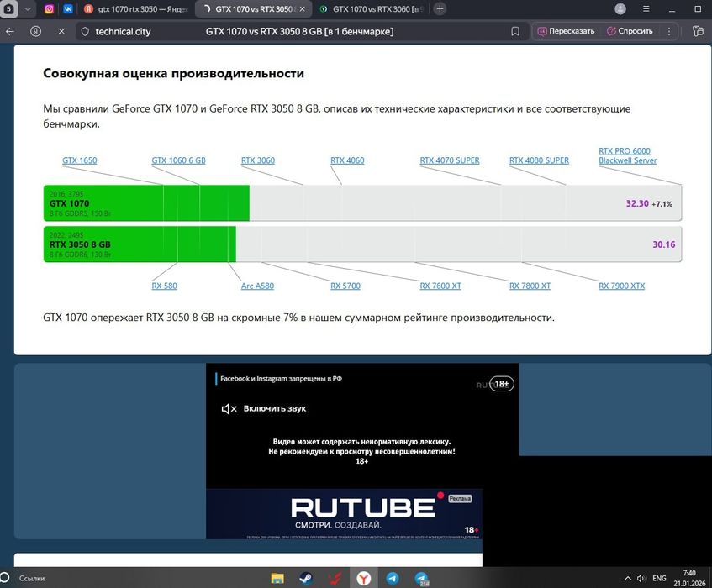
Task: Click the Реклама label on ad
Action: [460, 499]
